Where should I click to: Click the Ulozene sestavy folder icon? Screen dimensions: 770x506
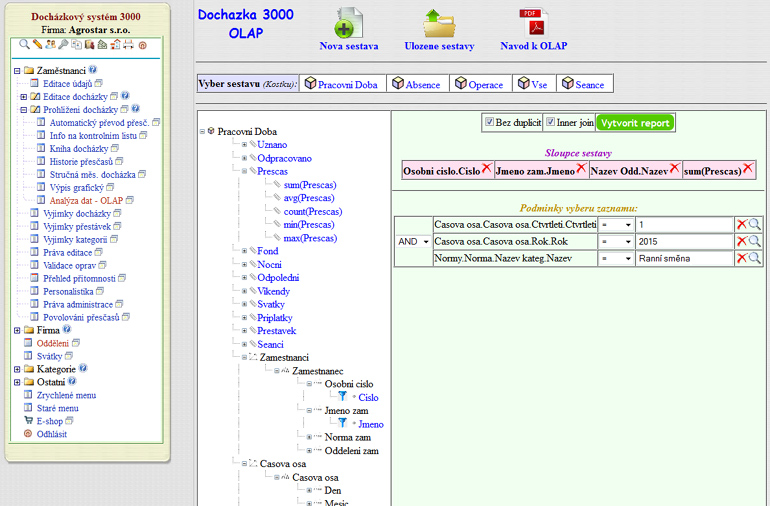point(439,23)
